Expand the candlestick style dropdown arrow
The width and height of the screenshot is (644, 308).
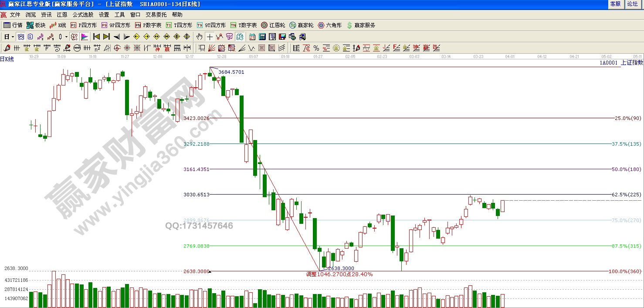[x=66, y=37]
